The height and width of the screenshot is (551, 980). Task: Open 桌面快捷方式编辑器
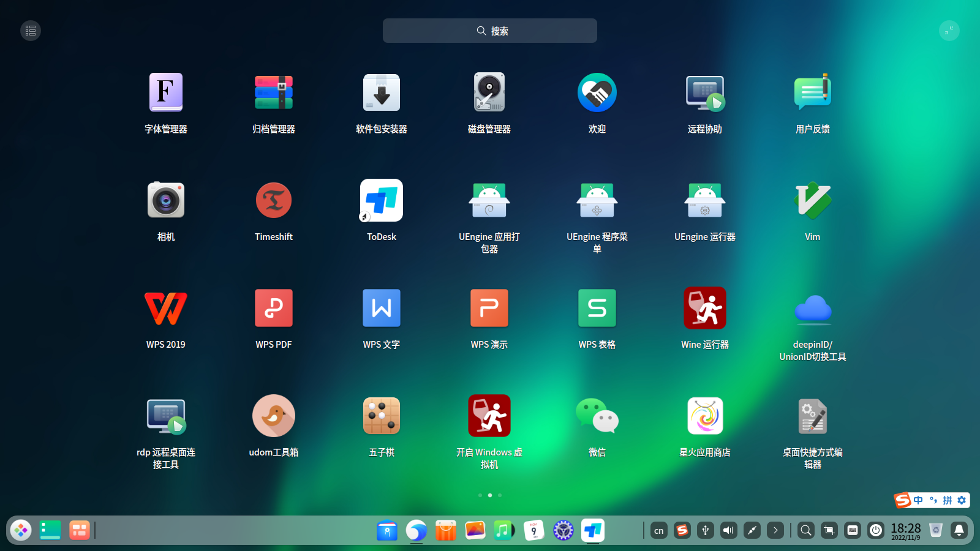[x=813, y=416]
